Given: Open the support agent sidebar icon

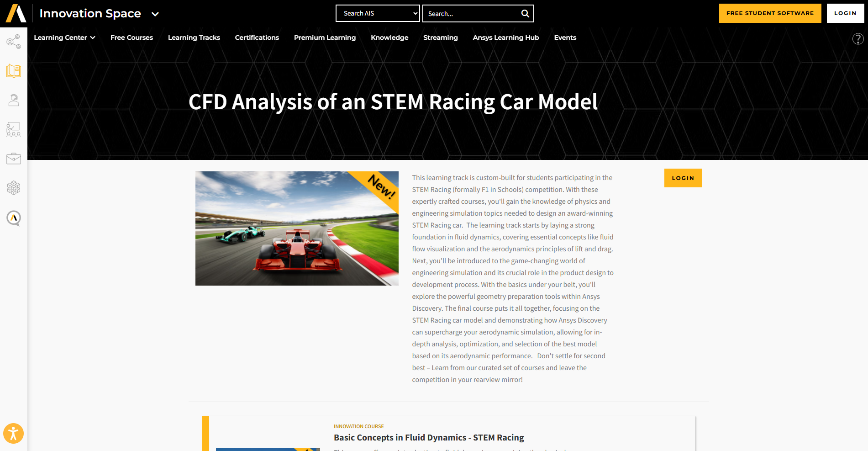Looking at the screenshot, I should point(14,100).
